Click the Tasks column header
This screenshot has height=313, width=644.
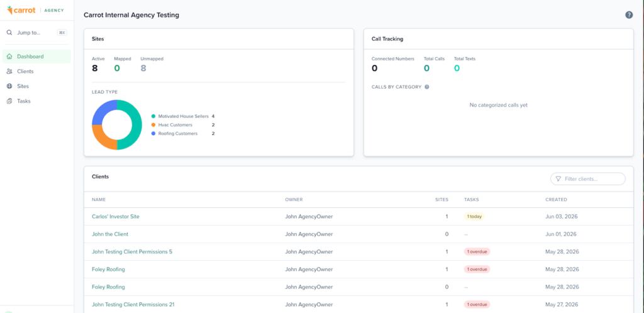click(472, 200)
